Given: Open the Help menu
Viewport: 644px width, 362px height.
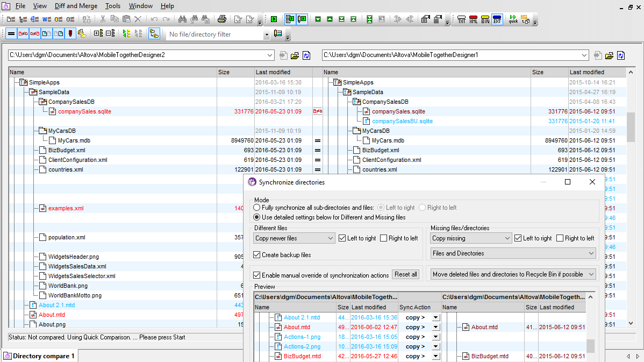Looking at the screenshot, I should pos(167,6).
